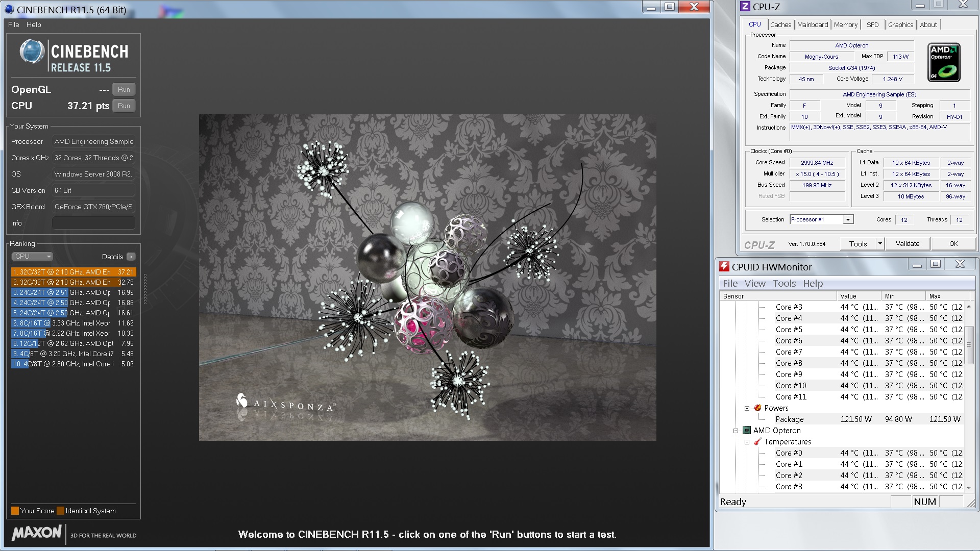Viewport: 980px width, 551px height.
Task: Open the View menu in HWMonitor
Action: point(754,284)
